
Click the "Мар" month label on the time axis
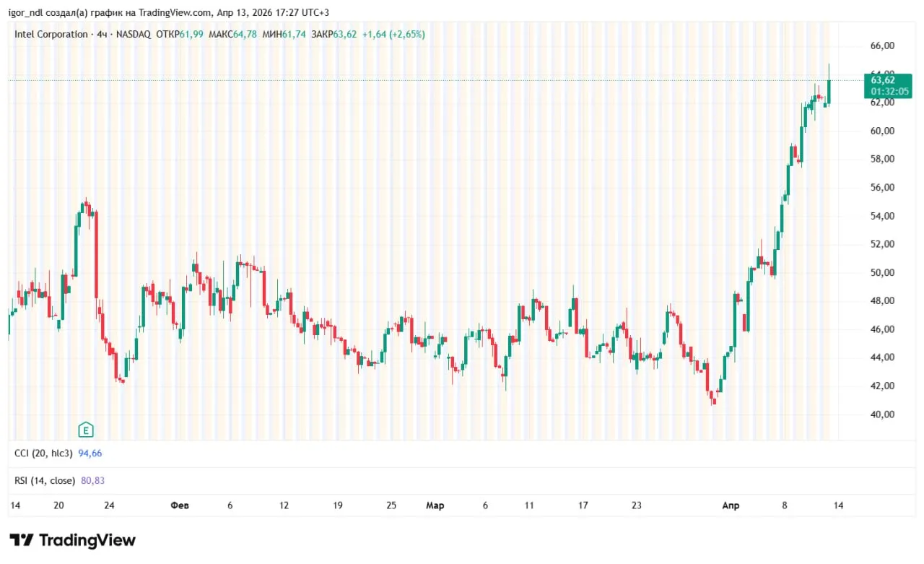[x=435, y=506]
